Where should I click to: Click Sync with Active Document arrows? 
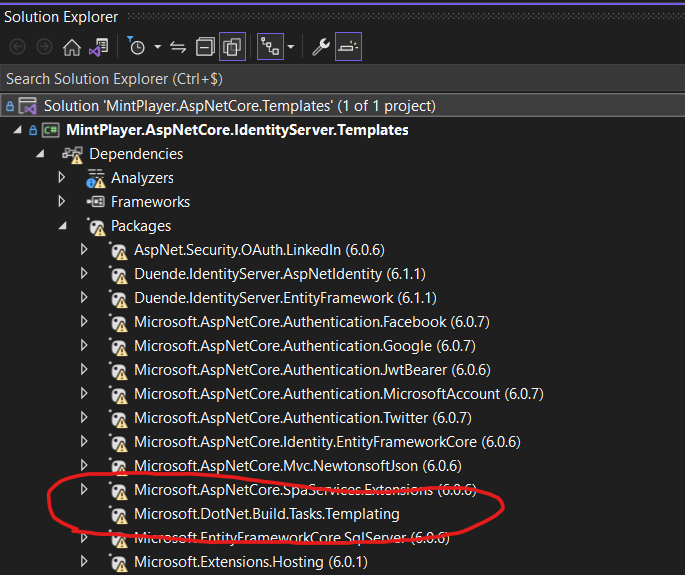[178, 47]
